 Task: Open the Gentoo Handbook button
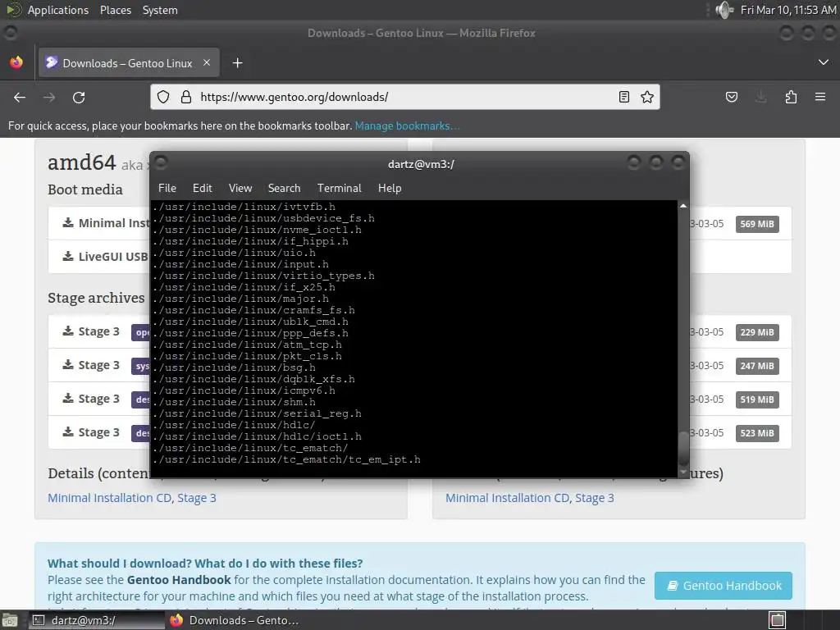click(x=724, y=586)
